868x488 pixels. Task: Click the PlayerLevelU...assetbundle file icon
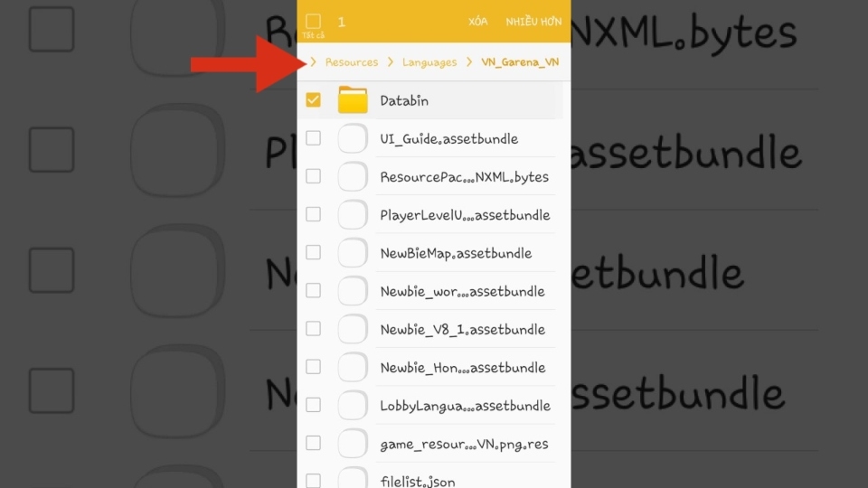[353, 215]
